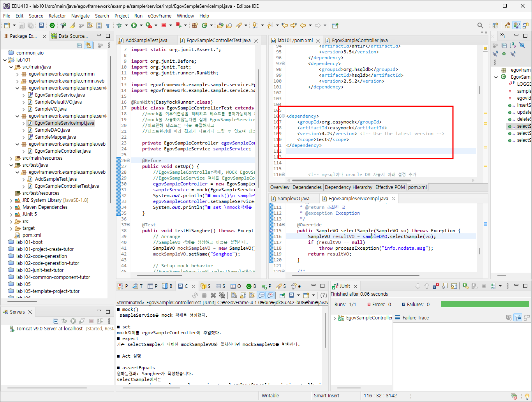The image size is (532, 402).
Task: Click the Java EE perspective icon
Action: [x=507, y=25]
